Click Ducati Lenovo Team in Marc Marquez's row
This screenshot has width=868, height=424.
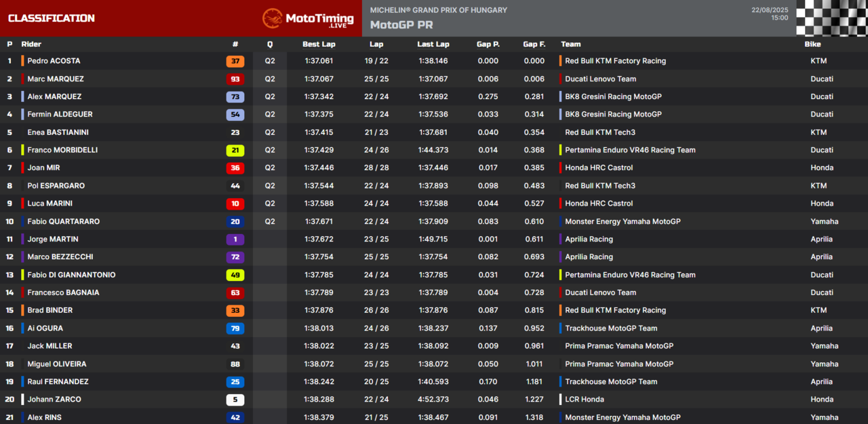(600, 79)
